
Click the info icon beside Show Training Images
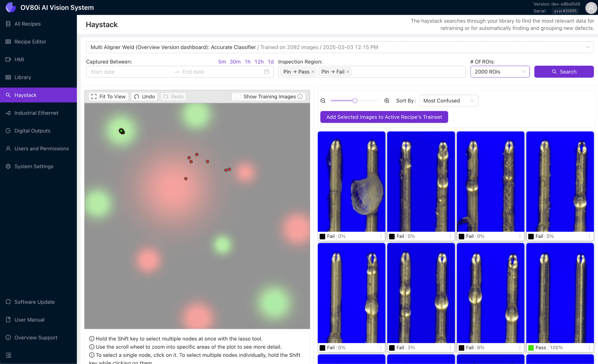[x=300, y=97]
